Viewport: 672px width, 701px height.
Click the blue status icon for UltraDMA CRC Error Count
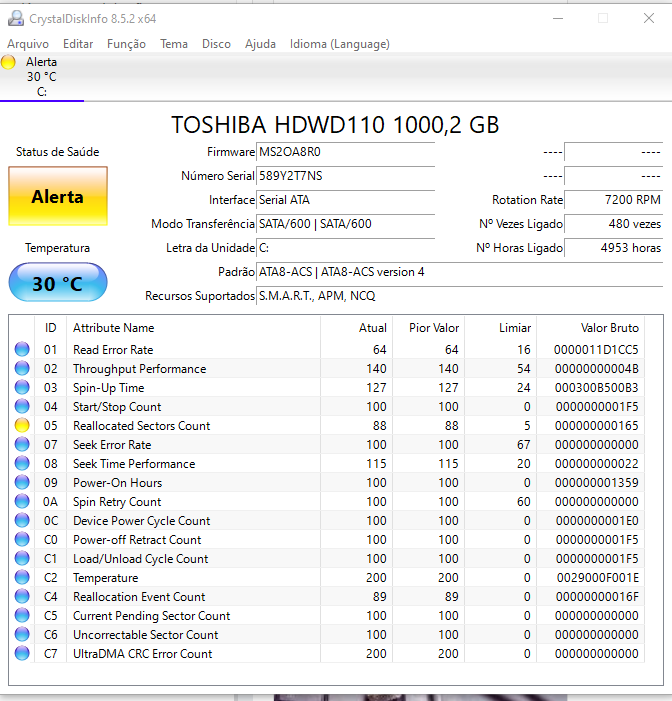tap(22, 653)
